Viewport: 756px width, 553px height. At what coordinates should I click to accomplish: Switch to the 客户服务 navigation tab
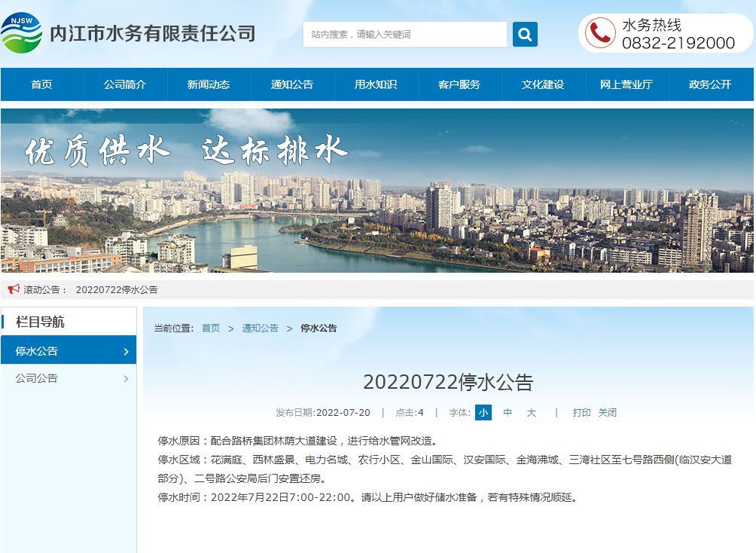point(459,84)
